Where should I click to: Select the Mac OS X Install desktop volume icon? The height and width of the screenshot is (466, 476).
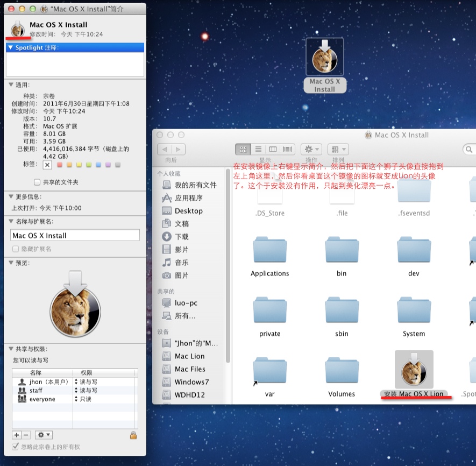point(325,57)
